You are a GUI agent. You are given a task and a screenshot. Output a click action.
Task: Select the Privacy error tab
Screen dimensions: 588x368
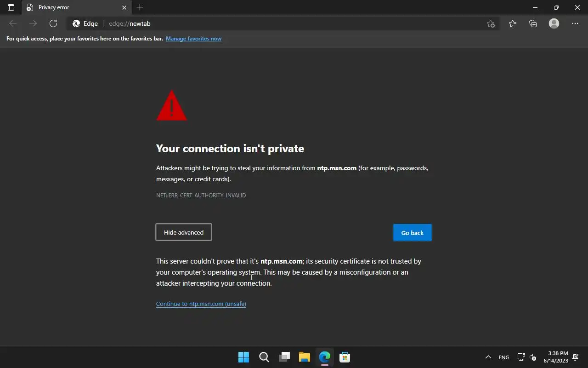(x=77, y=7)
